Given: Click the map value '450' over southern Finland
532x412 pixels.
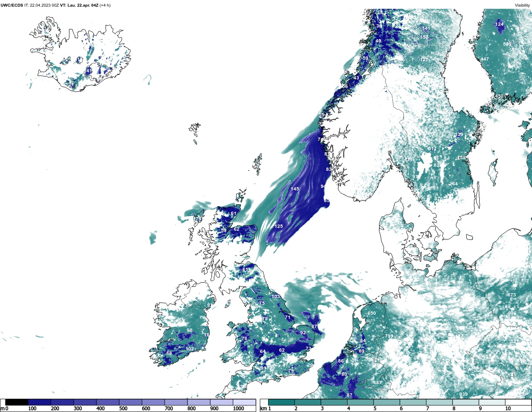Looking at the screenshot, I should (x=499, y=96).
